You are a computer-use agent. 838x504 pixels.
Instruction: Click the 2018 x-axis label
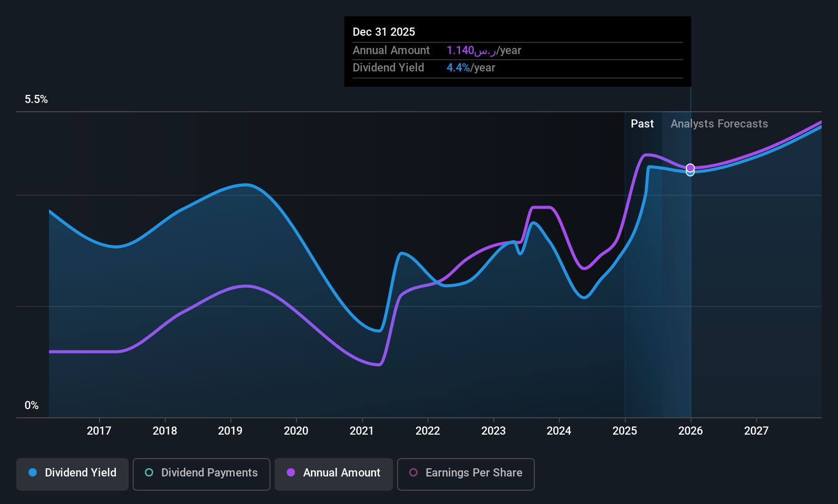[165, 431]
